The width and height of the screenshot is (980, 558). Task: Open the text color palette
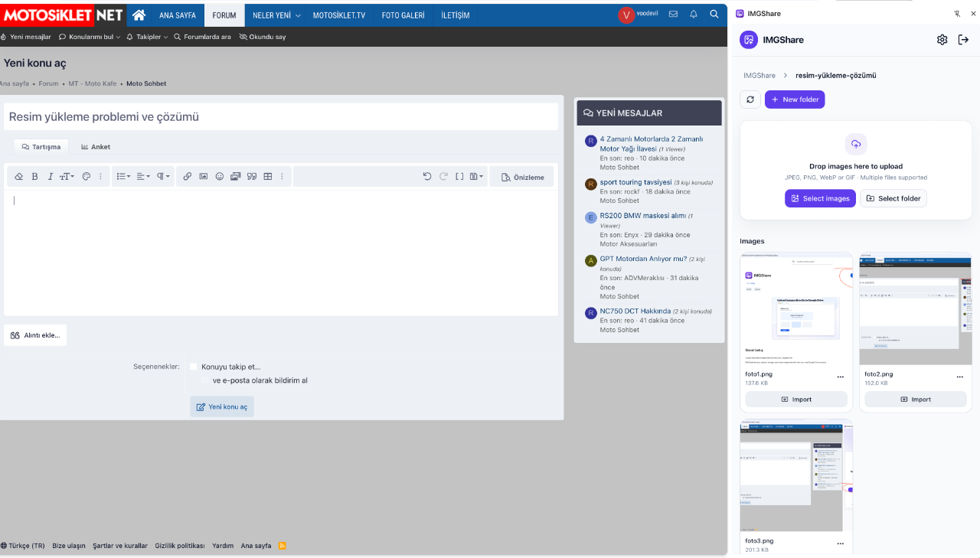[x=87, y=177]
